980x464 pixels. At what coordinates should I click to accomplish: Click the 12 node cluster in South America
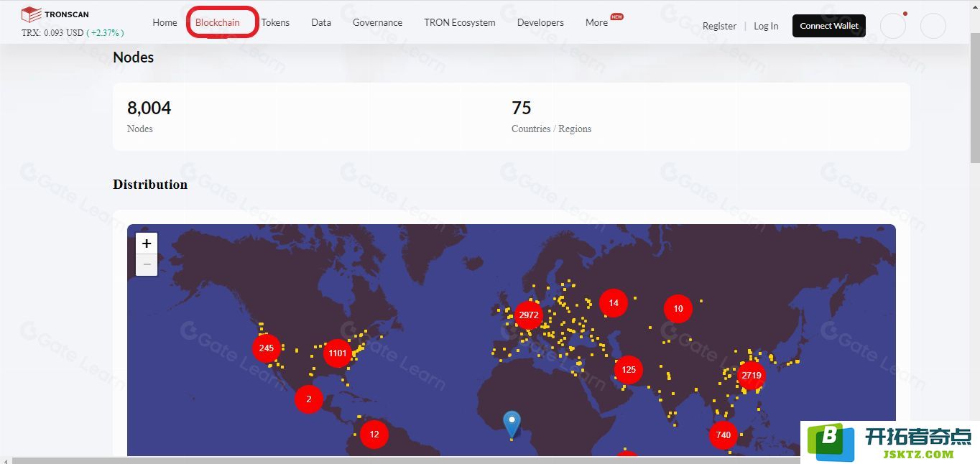[374, 434]
